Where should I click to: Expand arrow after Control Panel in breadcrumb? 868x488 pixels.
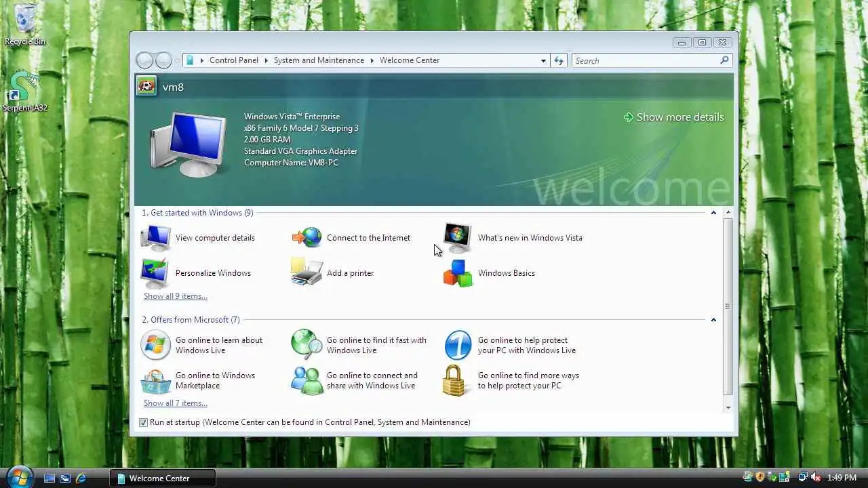[267, 60]
